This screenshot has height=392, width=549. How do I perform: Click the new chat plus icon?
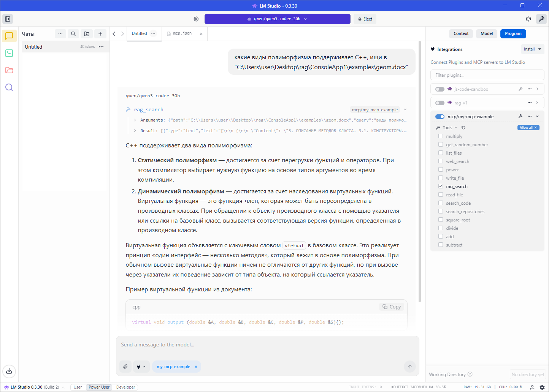tap(100, 33)
